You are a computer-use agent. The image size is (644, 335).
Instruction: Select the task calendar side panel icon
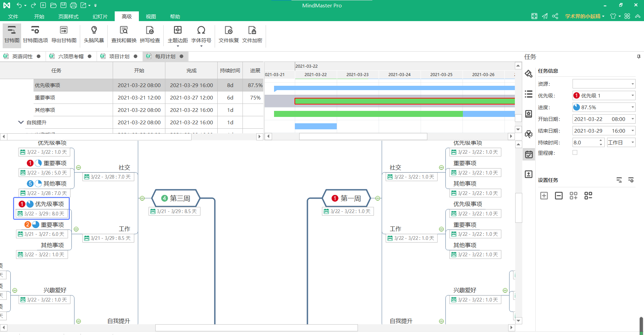point(529,154)
